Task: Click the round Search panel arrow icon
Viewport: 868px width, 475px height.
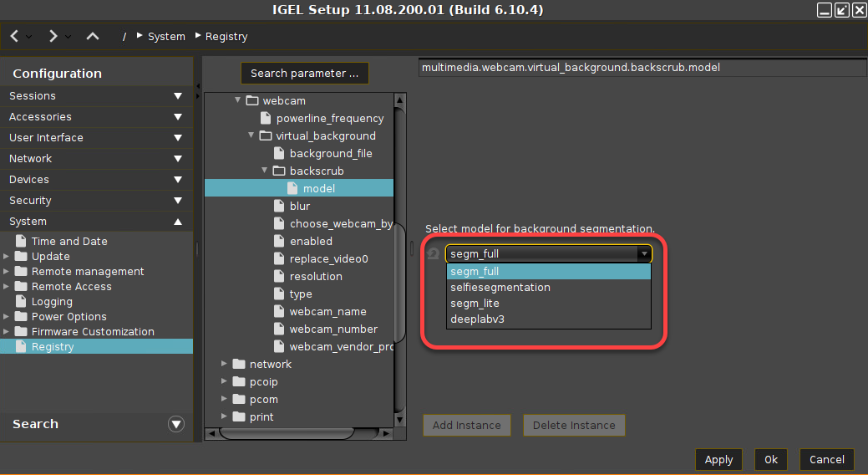Action: (176, 424)
